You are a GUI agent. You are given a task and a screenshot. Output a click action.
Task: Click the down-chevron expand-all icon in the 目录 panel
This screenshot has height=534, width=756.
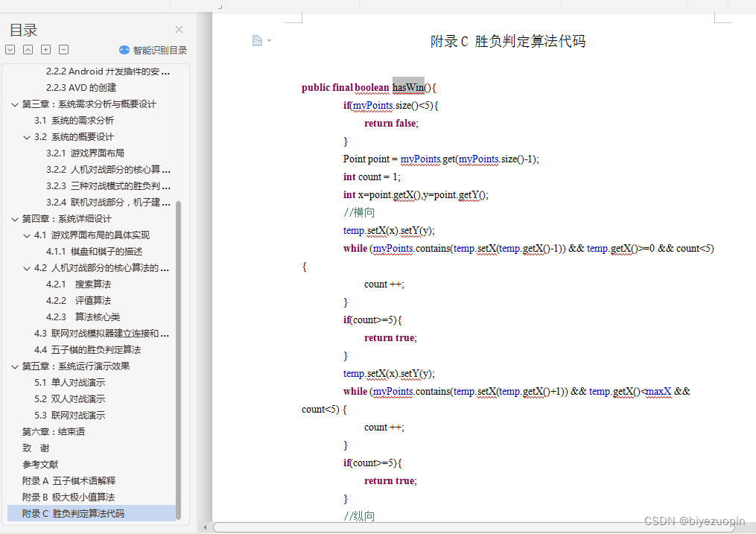click(10, 50)
